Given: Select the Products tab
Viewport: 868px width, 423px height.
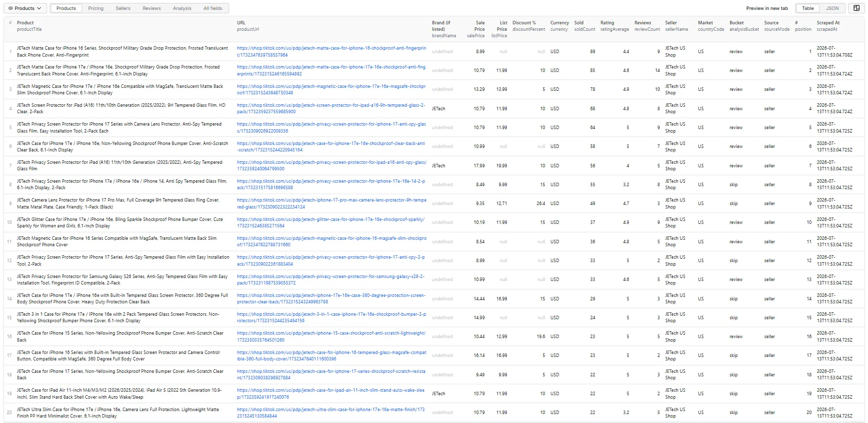Looking at the screenshot, I should (x=66, y=8).
